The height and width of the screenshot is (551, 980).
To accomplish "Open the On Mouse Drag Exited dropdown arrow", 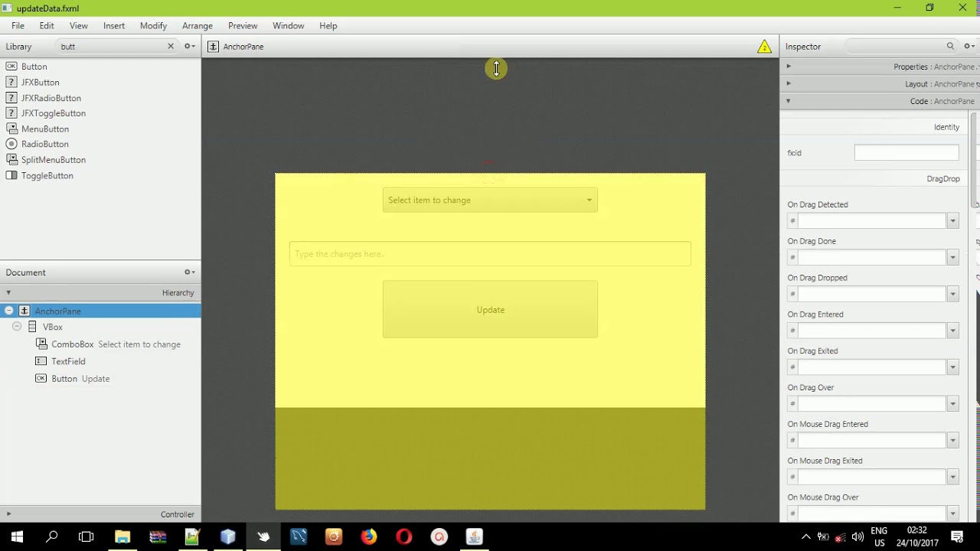I will pyautogui.click(x=952, y=478).
